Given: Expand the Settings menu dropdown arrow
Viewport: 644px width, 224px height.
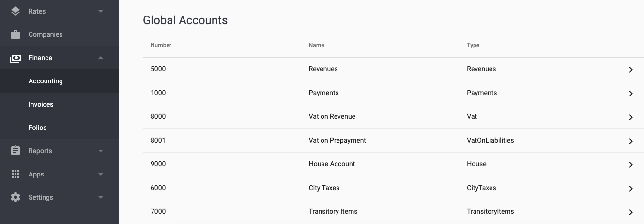Looking at the screenshot, I should [x=101, y=197].
